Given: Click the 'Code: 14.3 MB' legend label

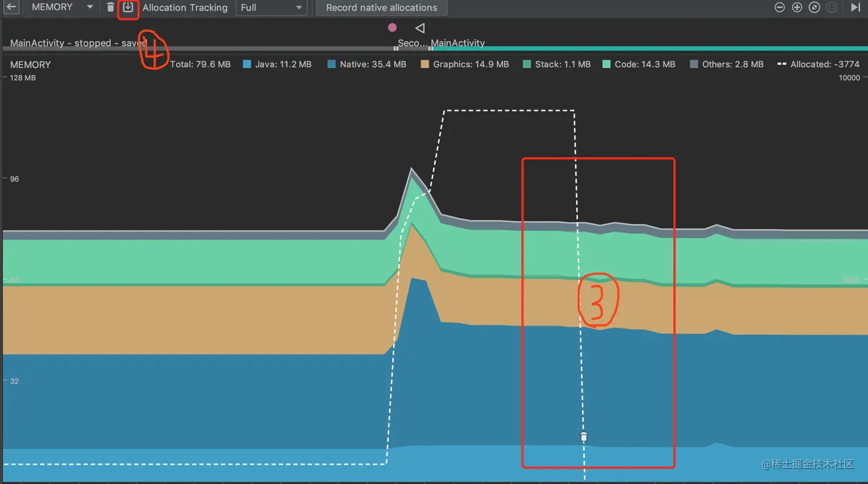Looking at the screenshot, I should coord(645,64).
